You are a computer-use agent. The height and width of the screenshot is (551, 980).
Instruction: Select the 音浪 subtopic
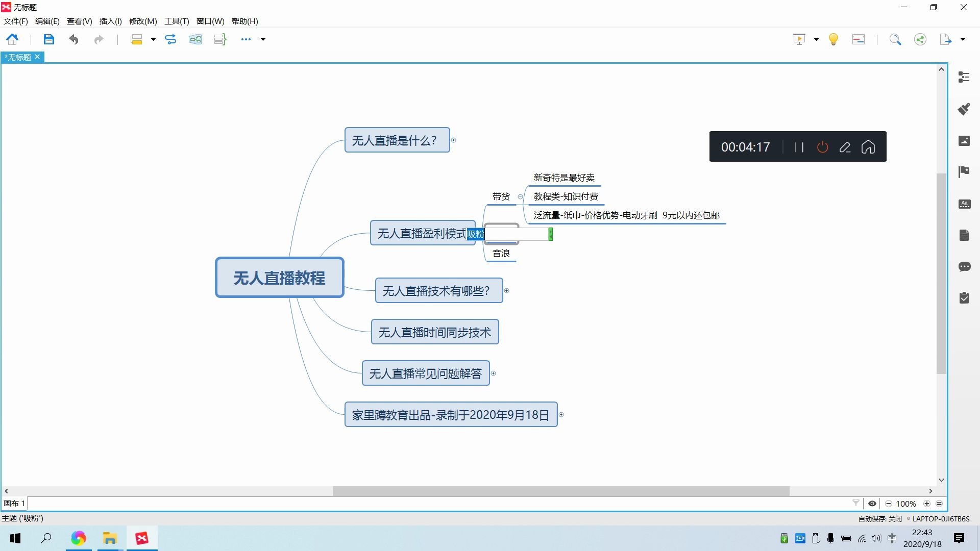click(x=501, y=253)
